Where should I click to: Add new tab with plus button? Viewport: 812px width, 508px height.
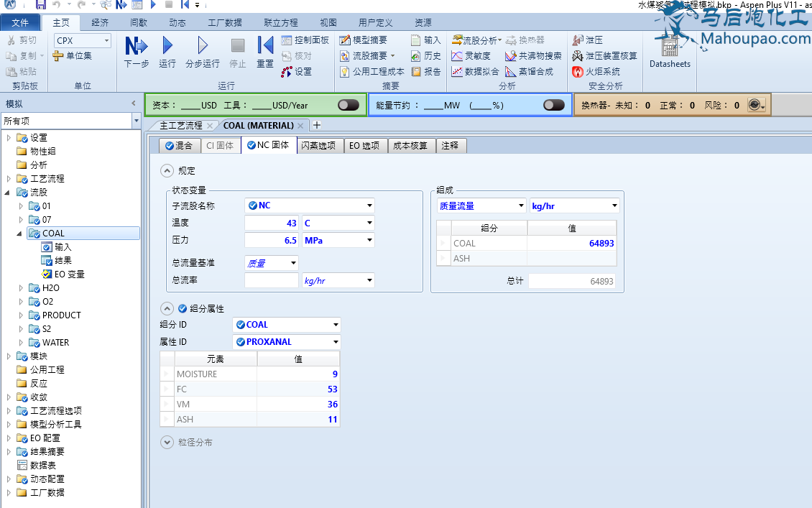click(317, 125)
